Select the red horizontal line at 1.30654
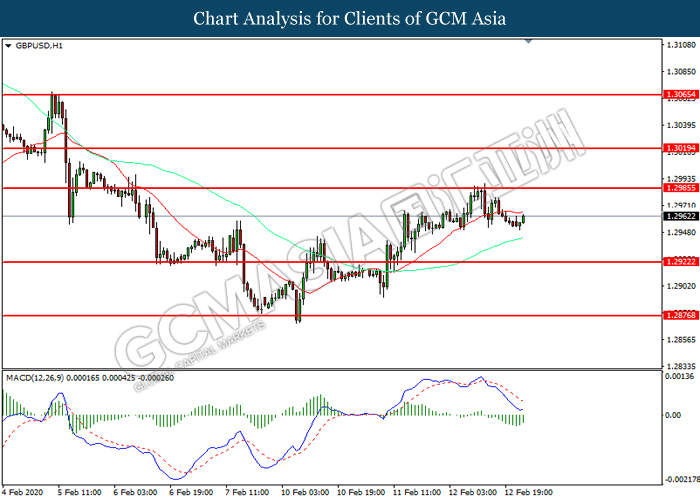 tap(332, 95)
